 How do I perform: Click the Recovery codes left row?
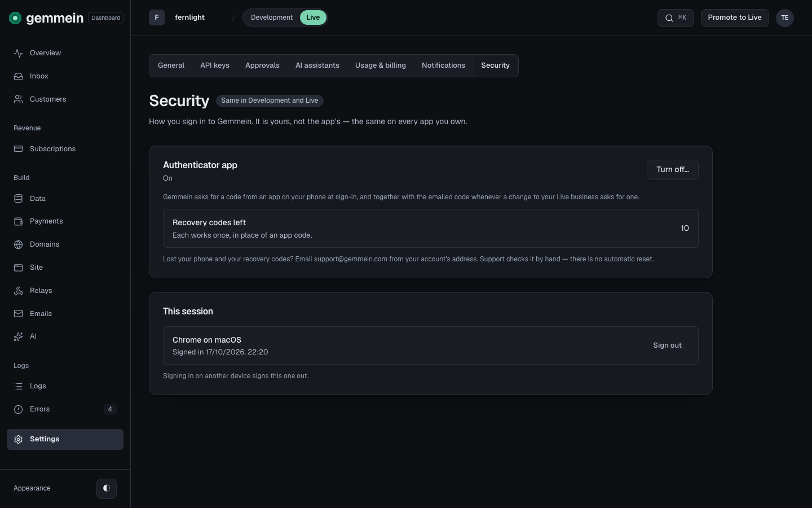pyautogui.click(x=431, y=229)
